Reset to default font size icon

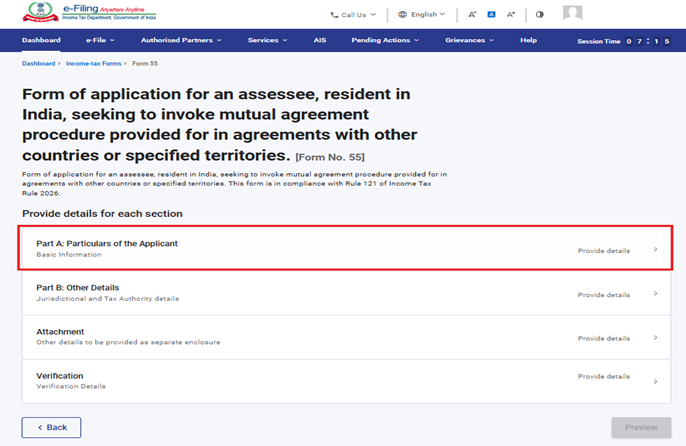[x=491, y=15]
